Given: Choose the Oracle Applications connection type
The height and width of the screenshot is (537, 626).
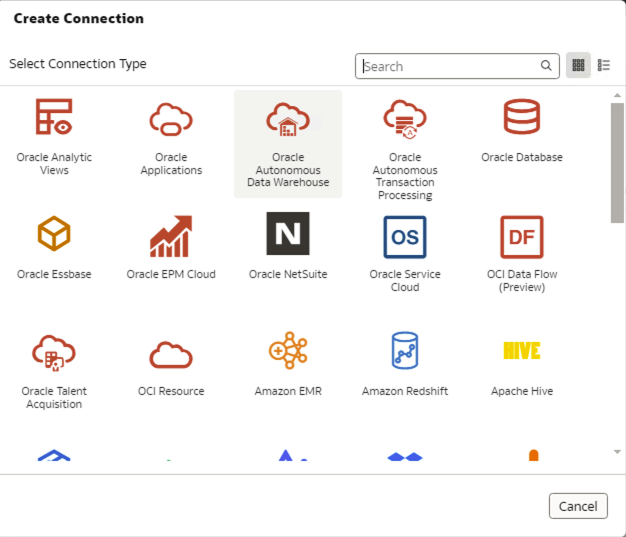Looking at the screenshot, I should pos(171,119).
